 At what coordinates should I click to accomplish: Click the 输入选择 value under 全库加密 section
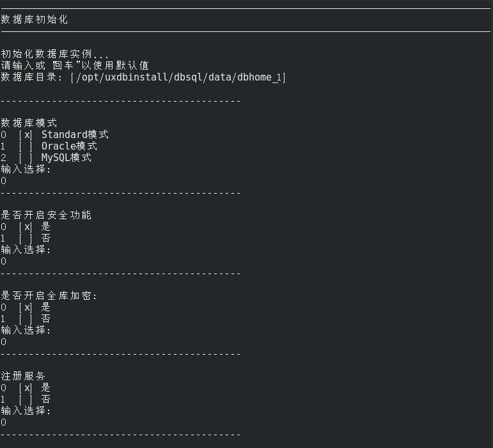[4, 342]
